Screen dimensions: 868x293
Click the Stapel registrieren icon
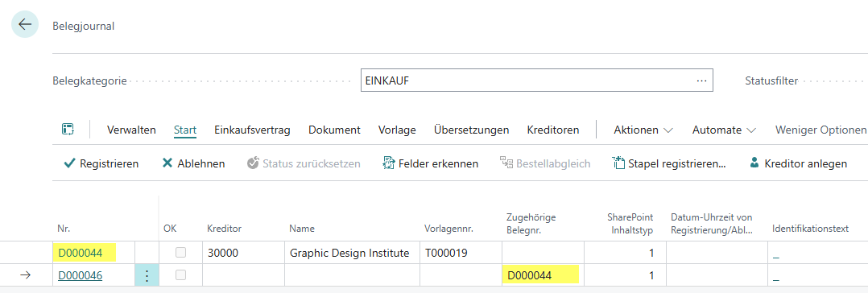618,163
